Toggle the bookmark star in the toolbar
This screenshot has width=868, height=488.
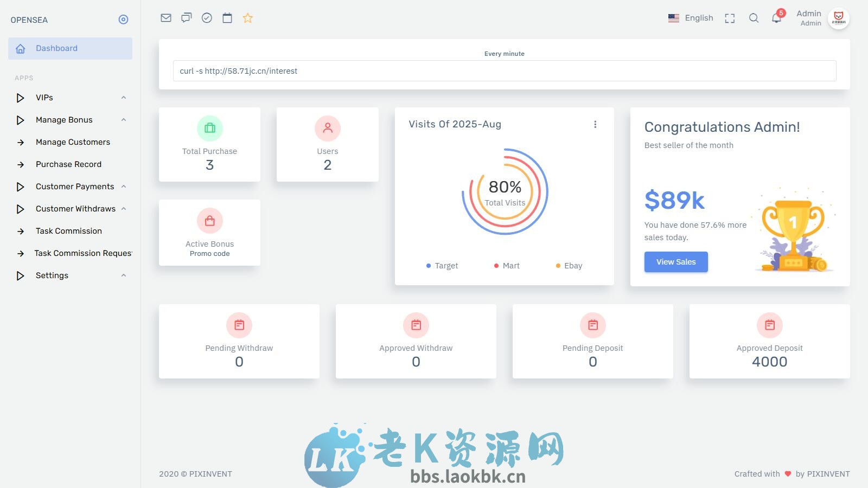[248, 17]
